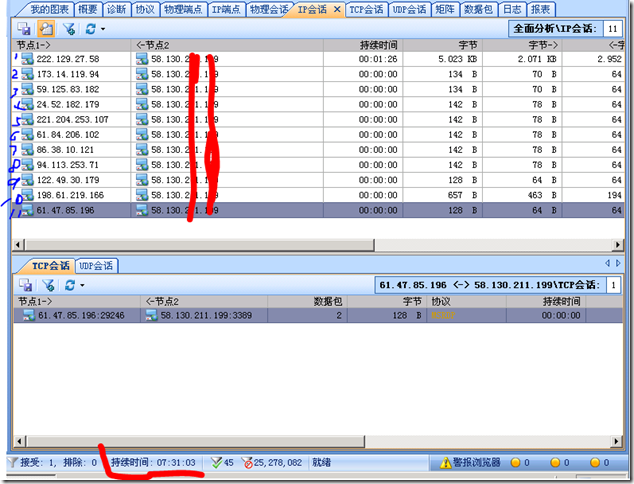
Task: Open the refresh dropdown arrow in the upper toolbar
Action: (103, 29)
